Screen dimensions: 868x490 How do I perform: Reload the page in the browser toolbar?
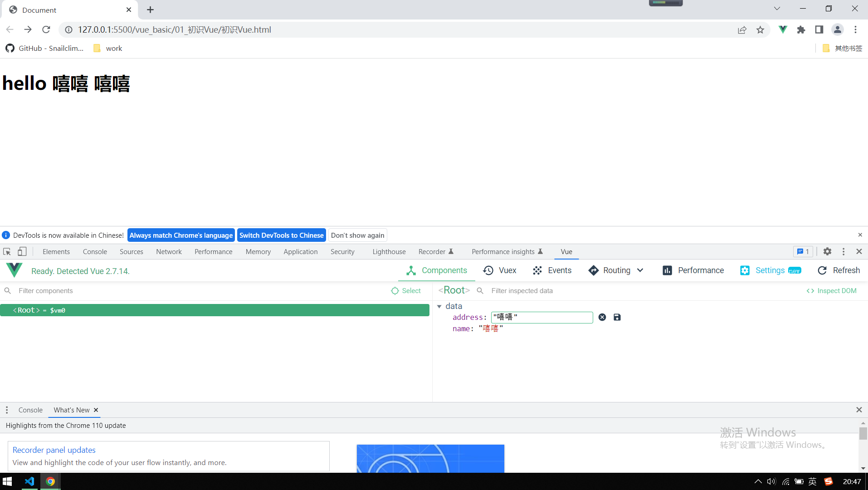point(46,29)
